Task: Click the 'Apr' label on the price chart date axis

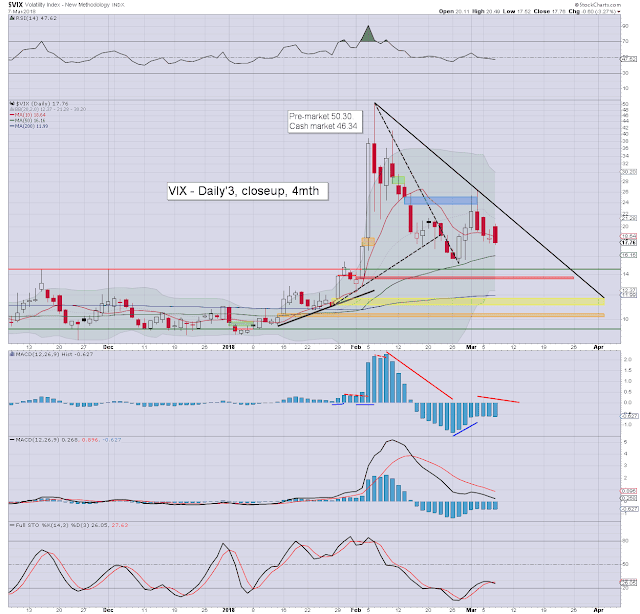Action: pos(598,347)
